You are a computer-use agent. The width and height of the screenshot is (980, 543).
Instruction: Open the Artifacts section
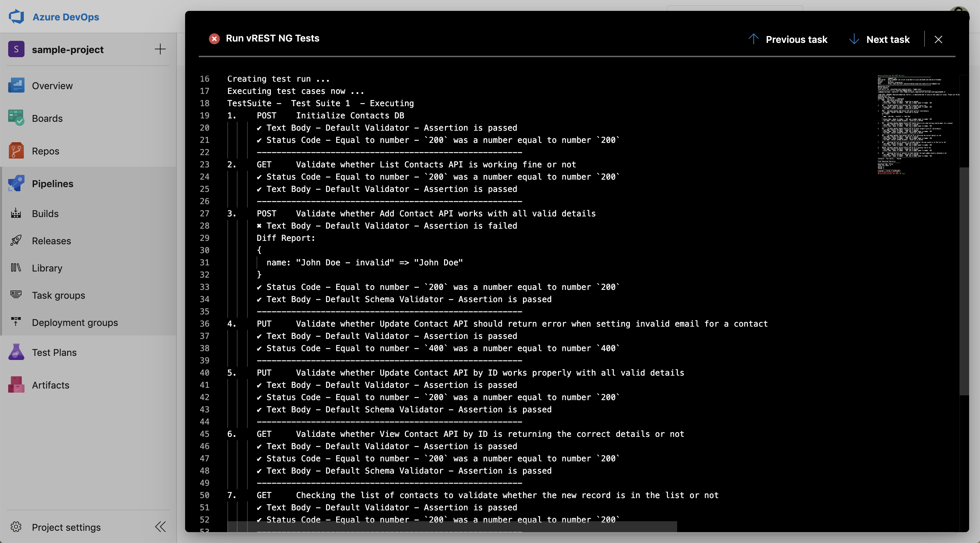click(x=51, y=385)
